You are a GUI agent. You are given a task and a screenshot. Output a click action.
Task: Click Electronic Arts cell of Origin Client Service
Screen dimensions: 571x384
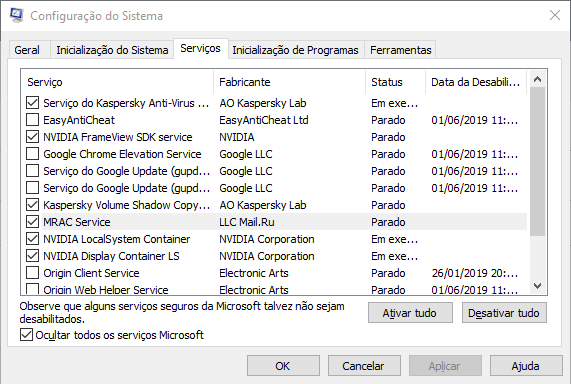[254, 273]
